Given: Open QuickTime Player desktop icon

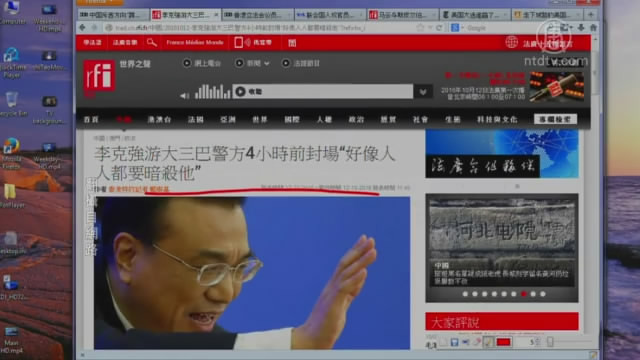Looking at the screenshot, I should pyautogui.click(x=12, y=62).
